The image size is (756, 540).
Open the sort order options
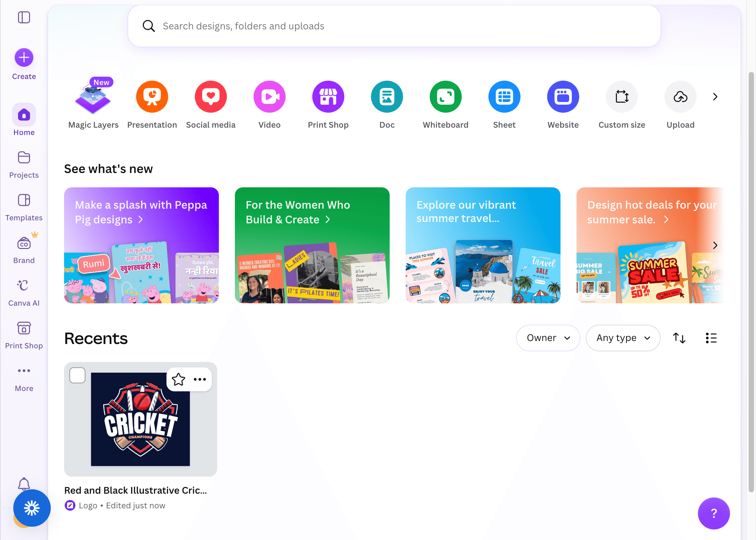pos(679,338)
